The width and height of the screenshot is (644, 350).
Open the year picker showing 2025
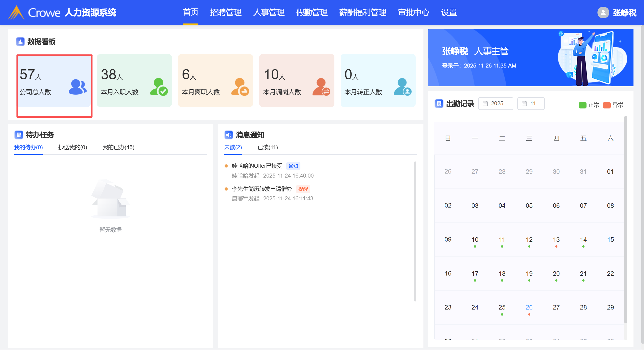495,104
